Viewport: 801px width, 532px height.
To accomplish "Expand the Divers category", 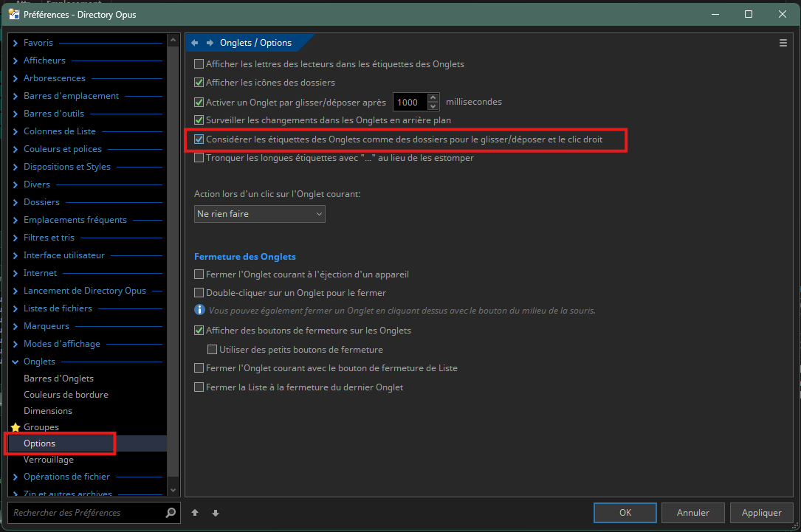I will coord(16,184).
